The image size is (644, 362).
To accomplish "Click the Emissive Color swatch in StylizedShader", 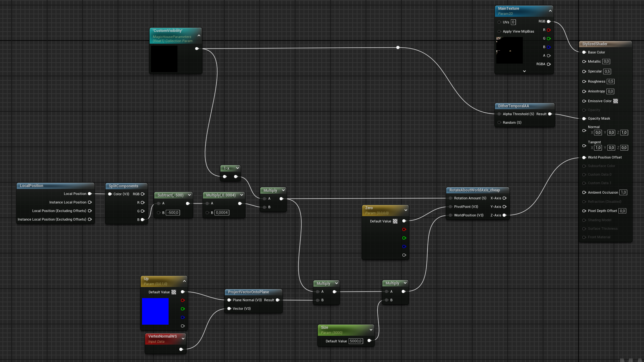I will pyautogui.click(x=616, y=101).
